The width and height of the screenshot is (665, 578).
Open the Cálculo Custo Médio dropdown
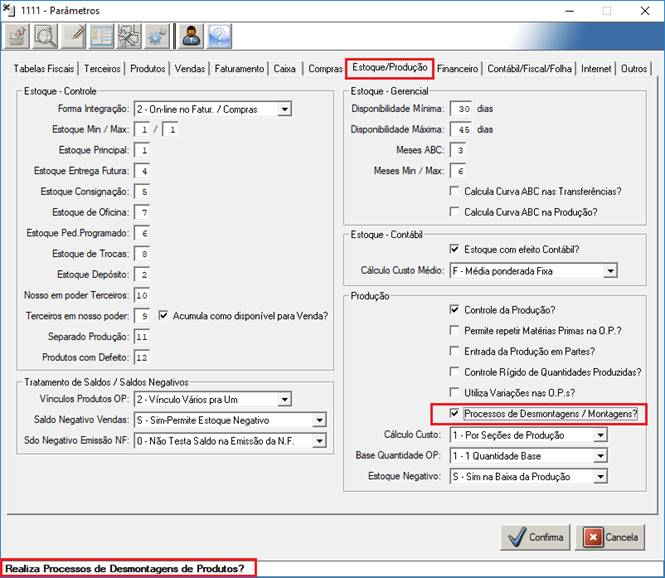coord(610,271)
